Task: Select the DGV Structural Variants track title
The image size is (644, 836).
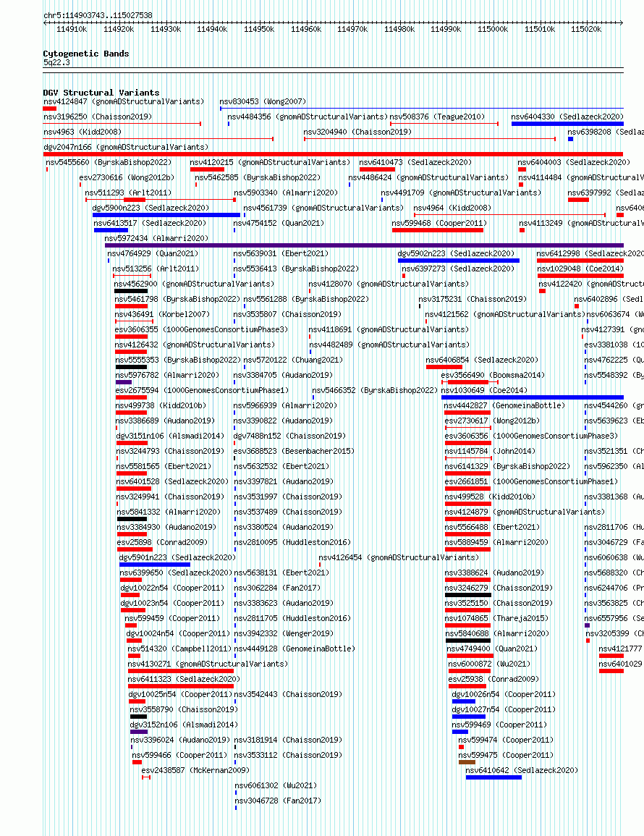Action: pos(101,92)
